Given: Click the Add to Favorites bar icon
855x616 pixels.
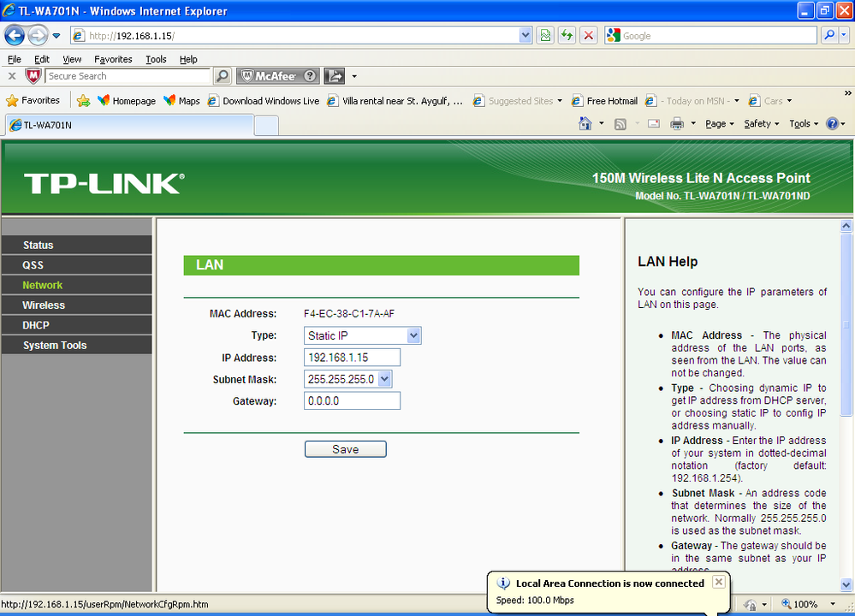Looking at the screenshot, I should tap(83, 100).
